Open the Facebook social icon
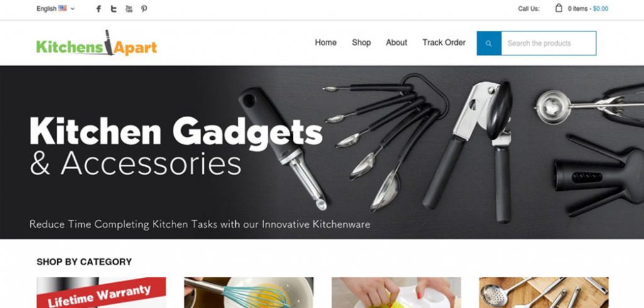Screen dimensions: 644x308 click(x=99, y=9)
